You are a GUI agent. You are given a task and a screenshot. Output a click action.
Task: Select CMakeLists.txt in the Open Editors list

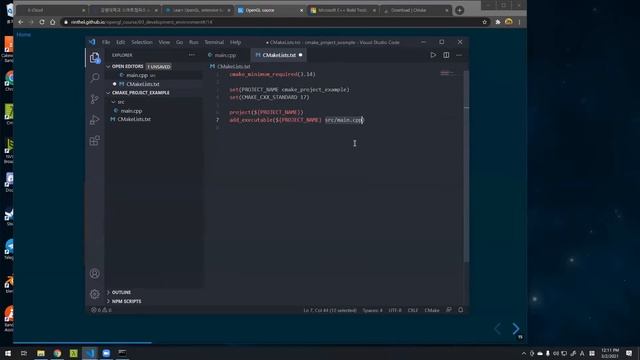tap(143, 84)
